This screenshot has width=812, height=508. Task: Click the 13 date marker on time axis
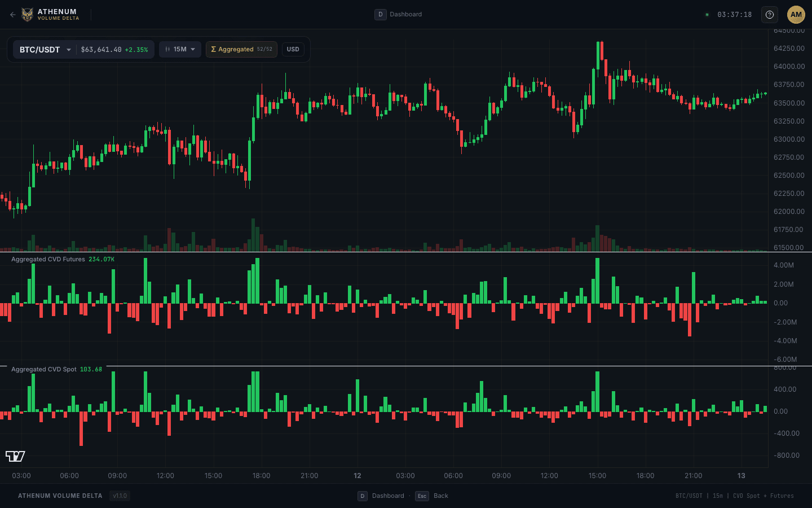[x=741, y=476]
